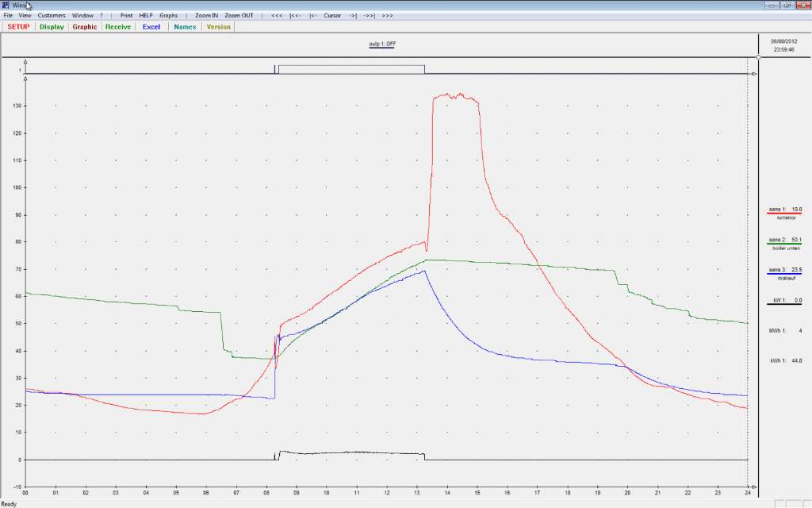Click the blue Excel button
The height and width of the screenshot is (508, 812).
click(151, 27)
